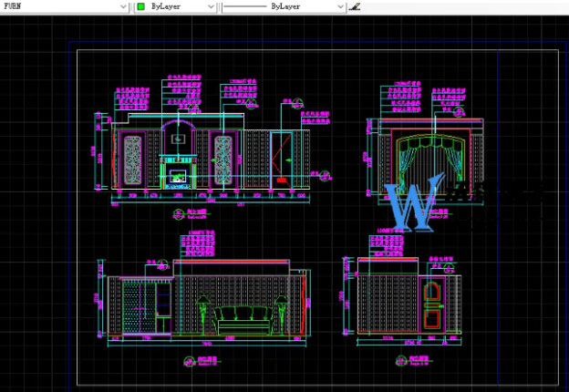
Task: Click the green color swatch in toolbar
Action: (x=141, y=5)
